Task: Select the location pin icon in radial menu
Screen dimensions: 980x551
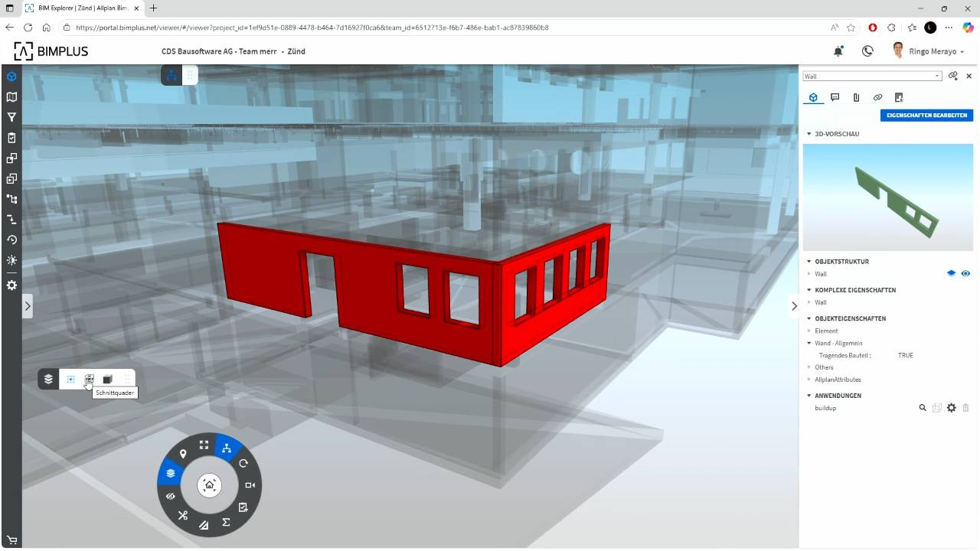Action: [x=183, y=454]
